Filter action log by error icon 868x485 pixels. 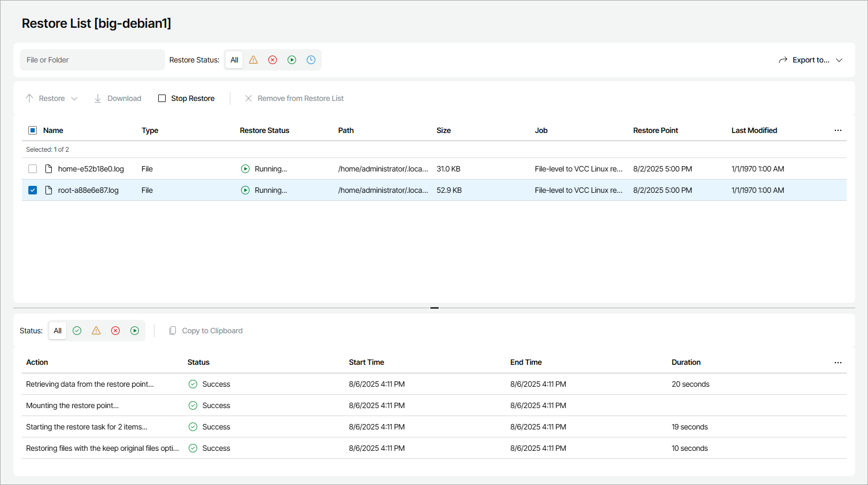(115, 331)
